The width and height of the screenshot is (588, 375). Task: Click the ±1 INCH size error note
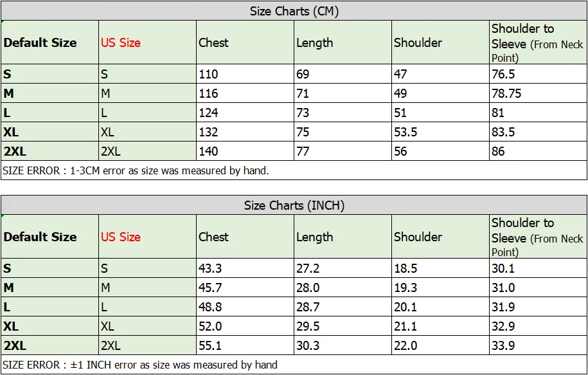tap(140, 365)
